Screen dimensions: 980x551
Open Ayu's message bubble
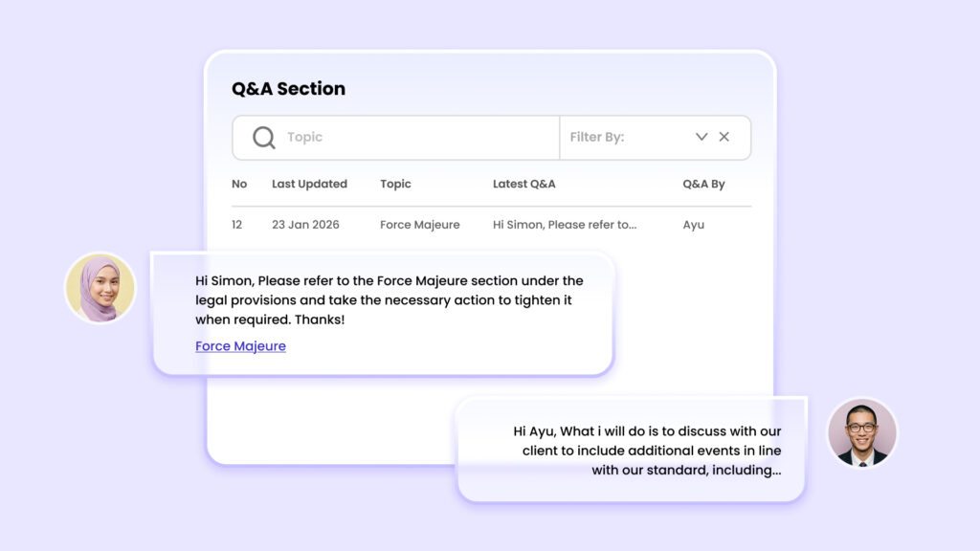383,300
